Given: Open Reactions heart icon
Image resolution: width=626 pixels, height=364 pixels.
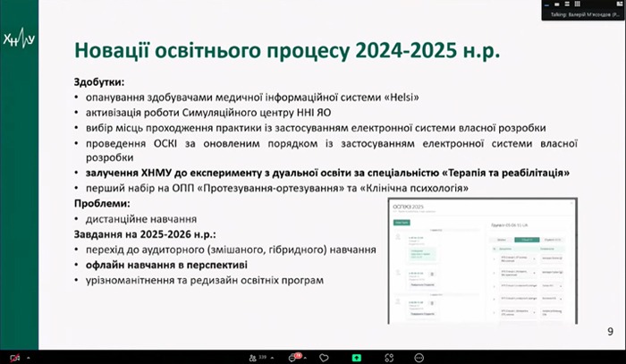Looking at the screenshot, I should [x=324, y=358].
